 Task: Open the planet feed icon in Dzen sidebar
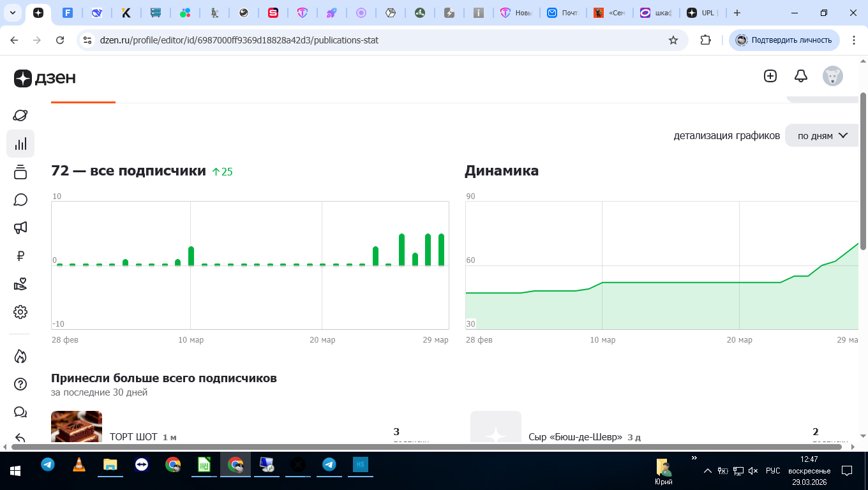tap(20, 115)
